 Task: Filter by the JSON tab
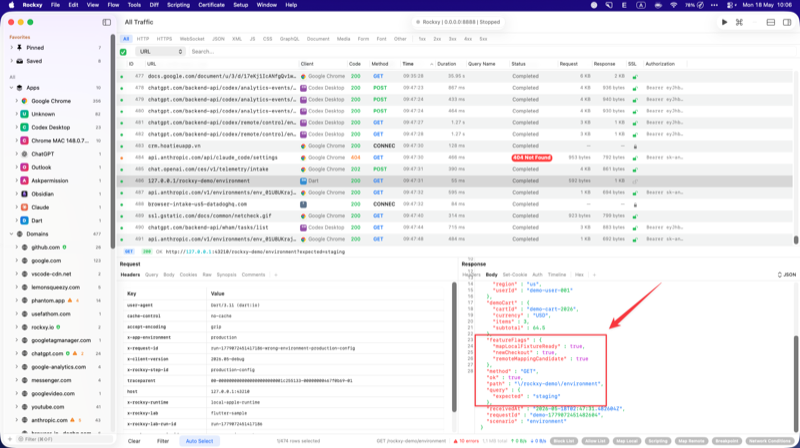pos(218,39)
